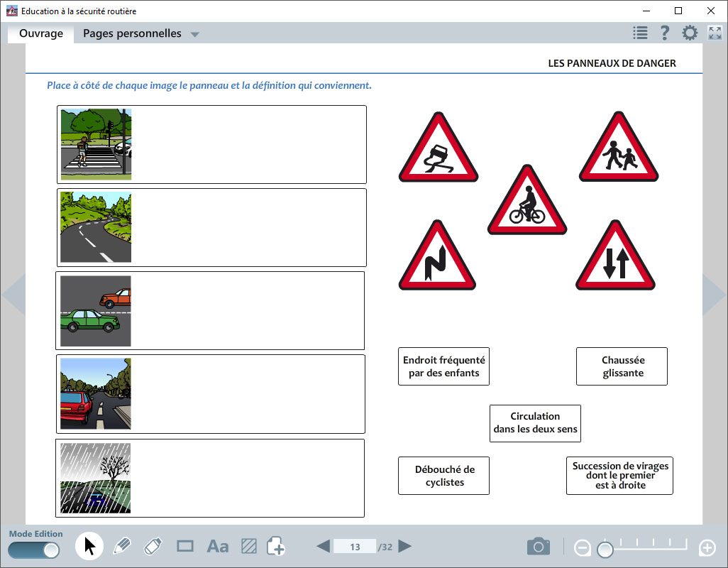Open the table of contents icon
Image resolution: width=728 pixels, height=568 pixels.
pyautogui.click(x=639, y=32)
